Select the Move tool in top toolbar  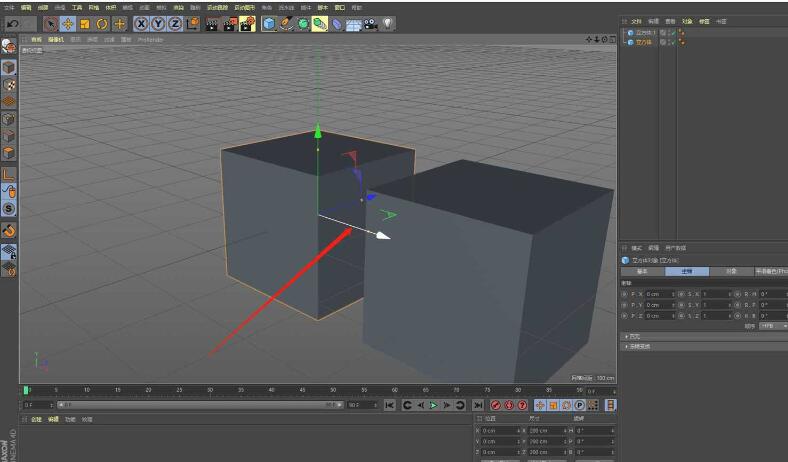(x=68, y=23)
